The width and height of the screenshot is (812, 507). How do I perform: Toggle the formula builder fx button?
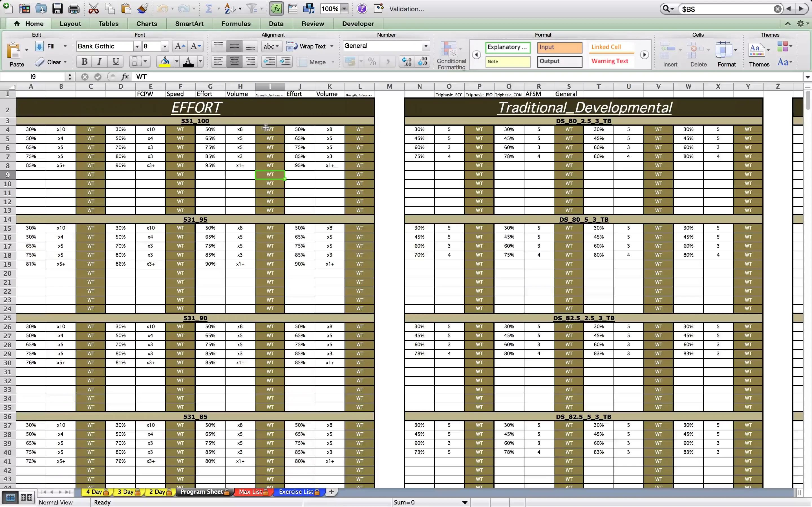coord(276,9)
